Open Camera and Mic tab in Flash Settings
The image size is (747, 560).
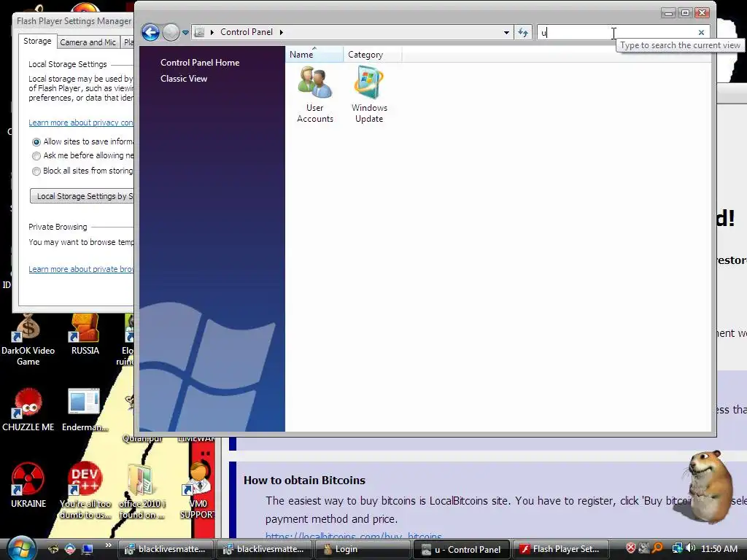pyautogui.click(x=88, y=42)
